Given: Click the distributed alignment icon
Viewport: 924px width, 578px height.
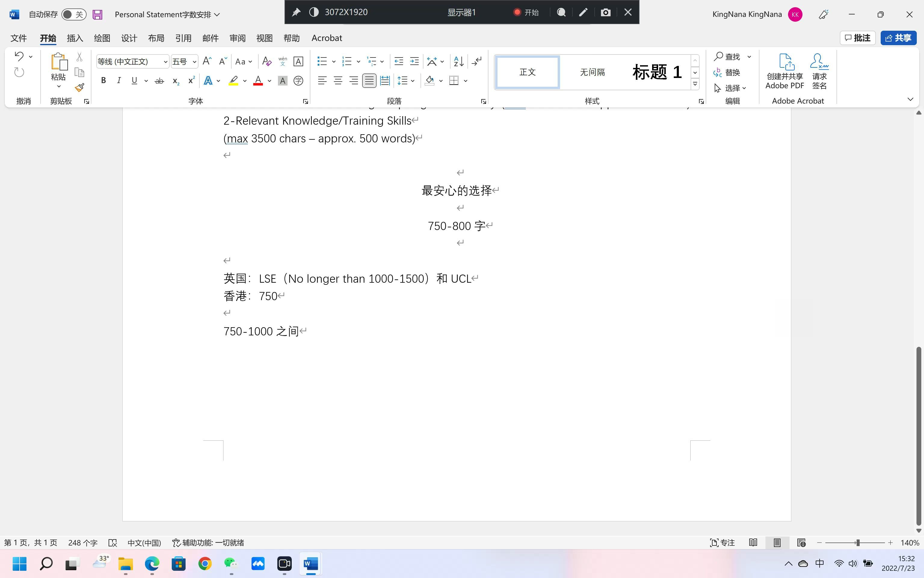Looking at the screenshot, I should (385, 81).
